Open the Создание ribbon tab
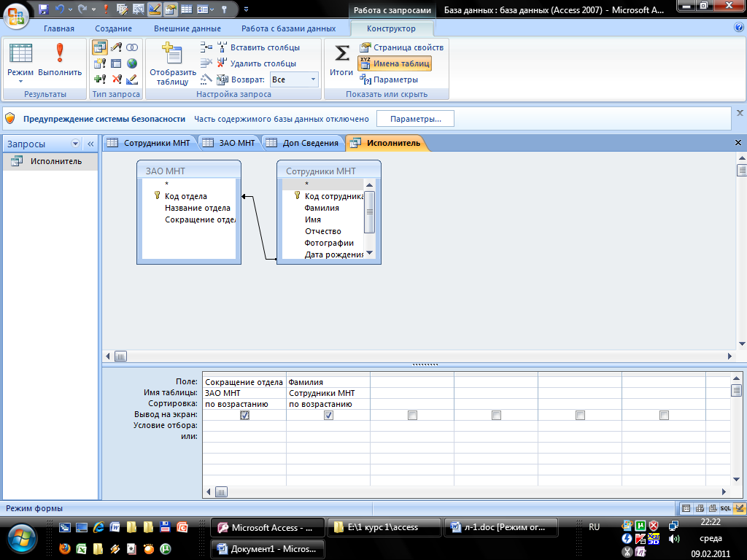 coord(113,28)
